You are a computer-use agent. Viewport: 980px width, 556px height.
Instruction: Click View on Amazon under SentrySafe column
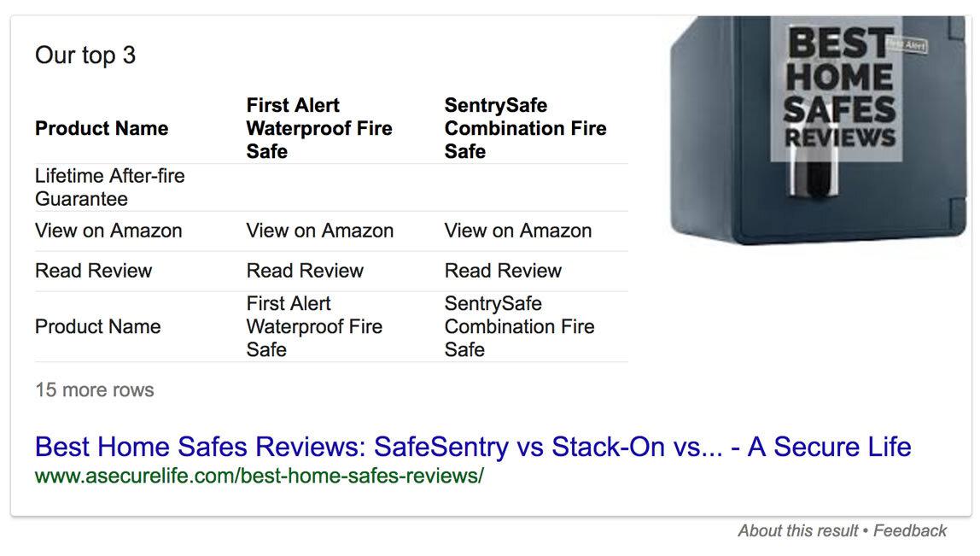pyautogui.click(x=518, y=231)
